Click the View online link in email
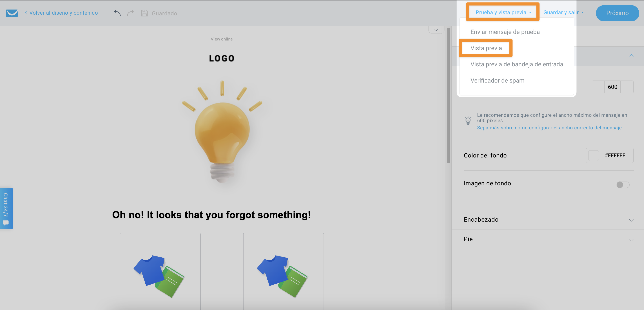The image size is (644, 310). [222, 39]
